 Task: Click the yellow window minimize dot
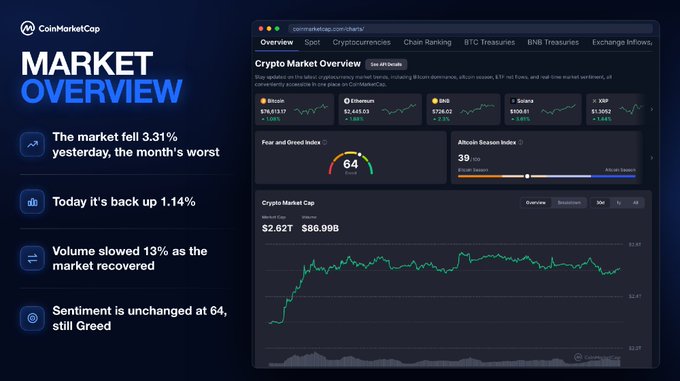[x=269, y=29]
